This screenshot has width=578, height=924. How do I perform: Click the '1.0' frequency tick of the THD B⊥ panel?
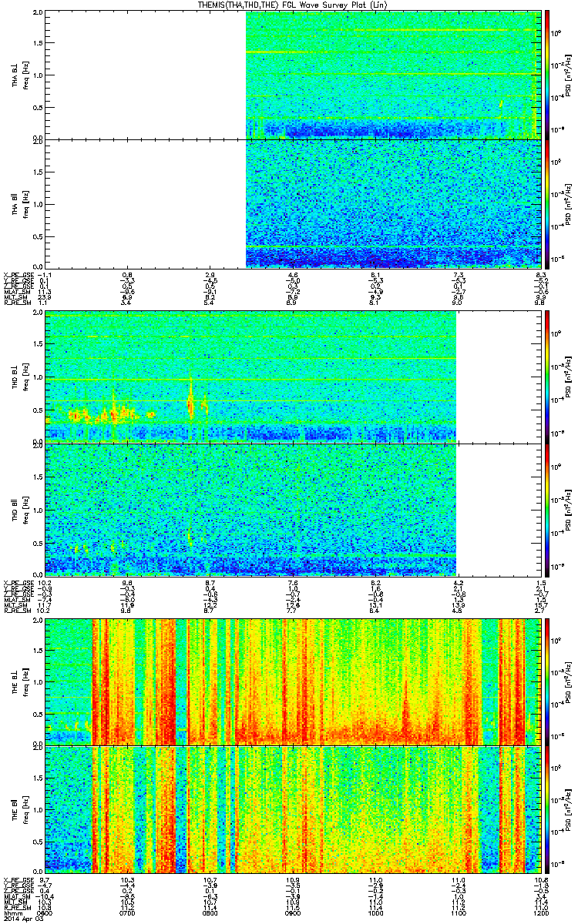point(39,377)
